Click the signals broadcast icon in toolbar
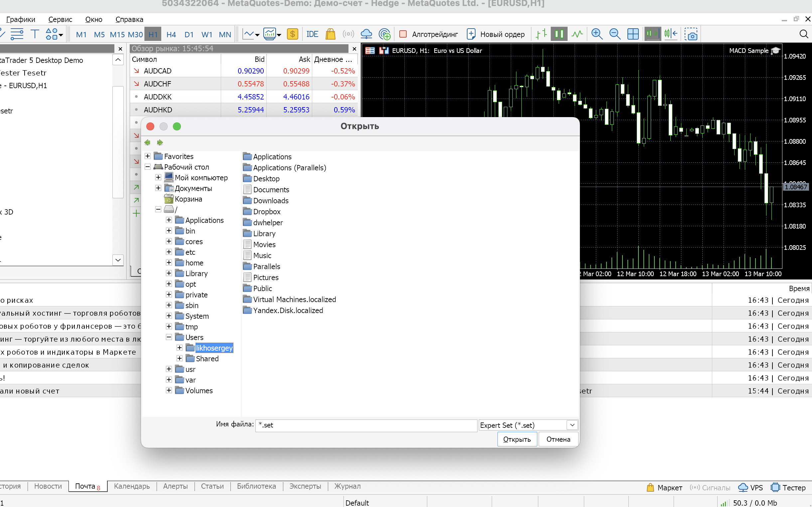The image size is (812, 507). tap(348, 34)
